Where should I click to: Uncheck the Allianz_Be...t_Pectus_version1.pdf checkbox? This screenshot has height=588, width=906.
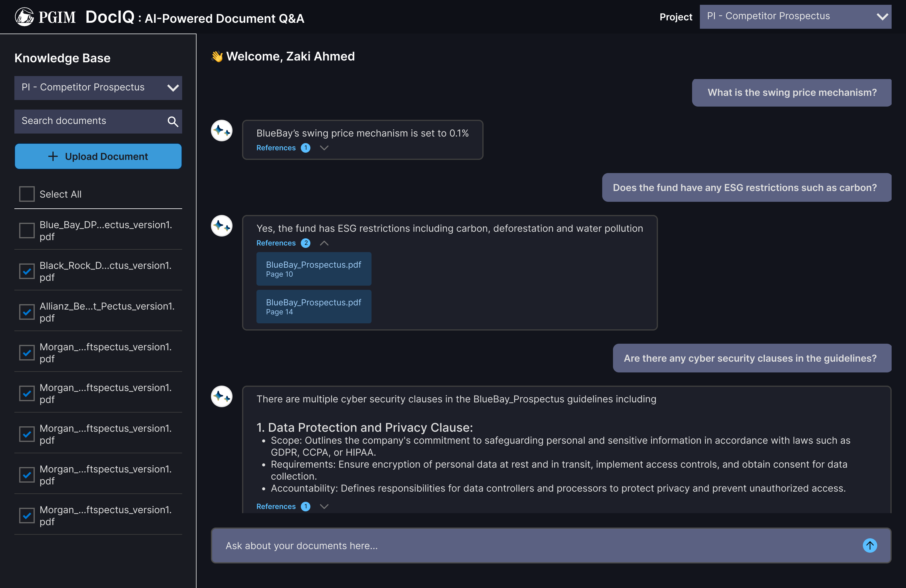[x=27, y=312]
